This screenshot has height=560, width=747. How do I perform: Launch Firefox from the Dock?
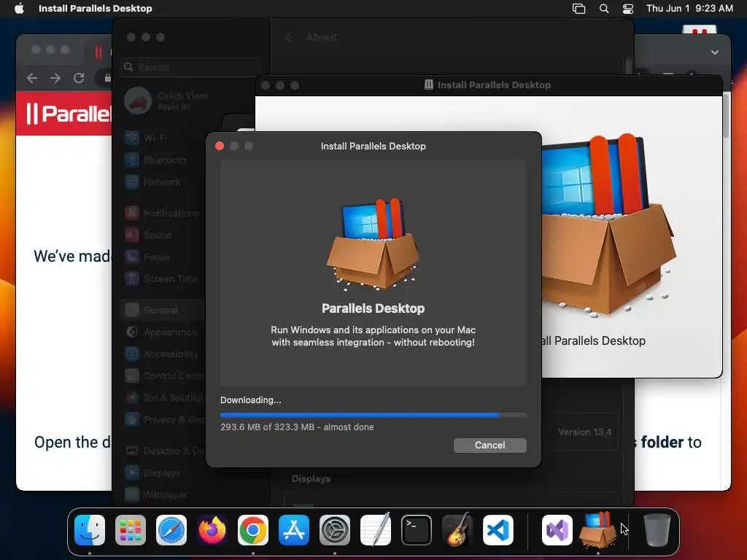[212, 530]
